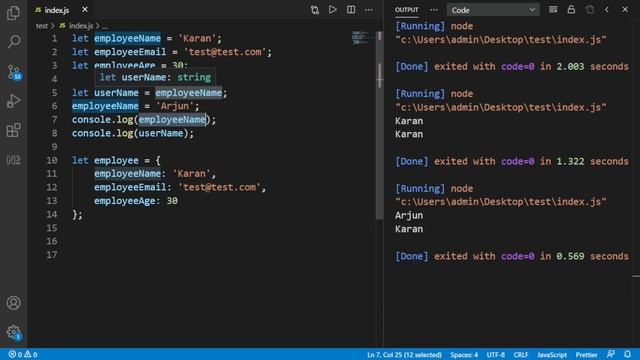
Task: Toggle output scroll lock icon
Action: click(571, 9)
